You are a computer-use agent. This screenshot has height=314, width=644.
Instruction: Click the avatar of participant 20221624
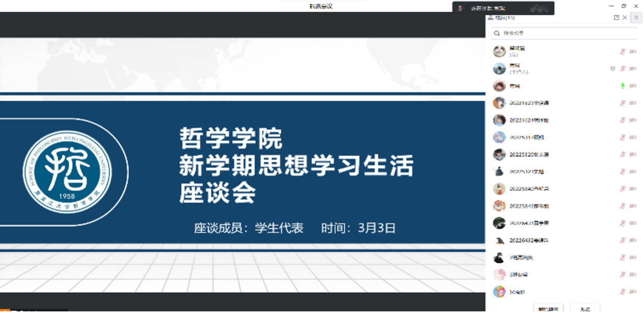tap(499, 120)
